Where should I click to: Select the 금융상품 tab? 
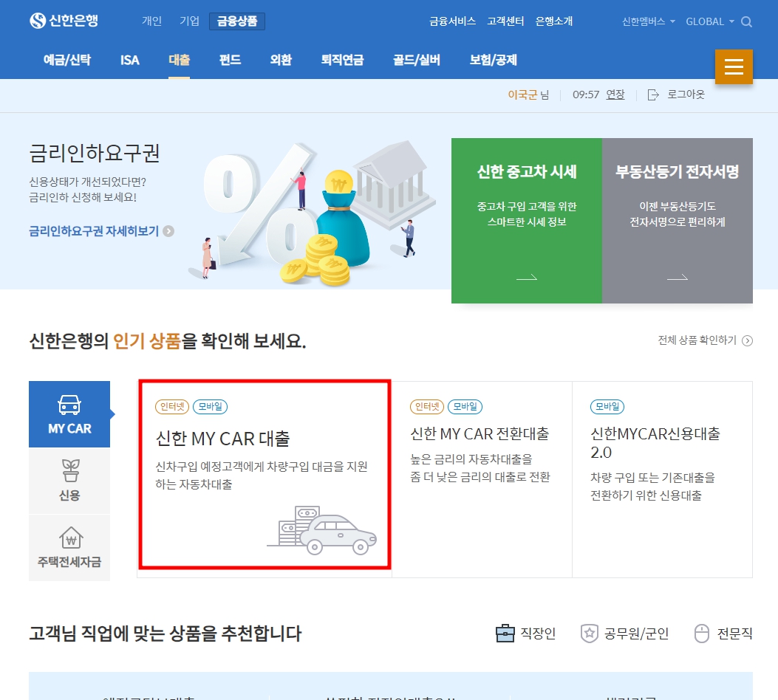pos(237,21)
